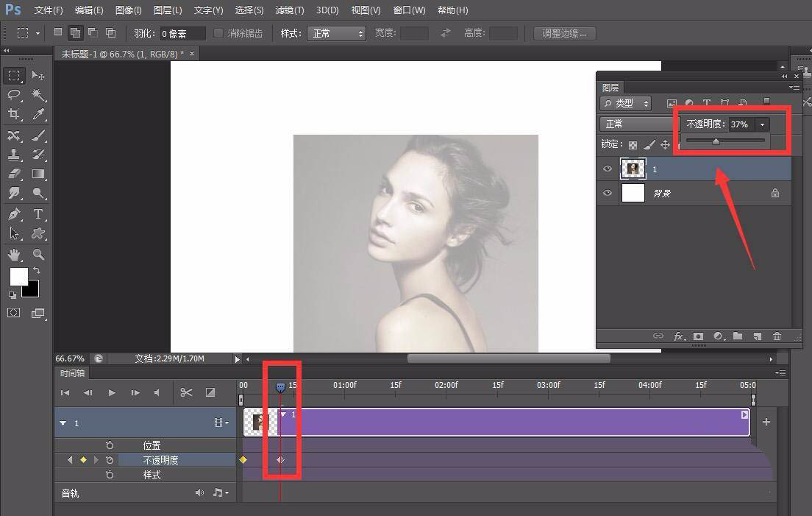Click the timeline transition icon
Image resolution: width=812 pixels, height=516 pixels.
[210, 392]
